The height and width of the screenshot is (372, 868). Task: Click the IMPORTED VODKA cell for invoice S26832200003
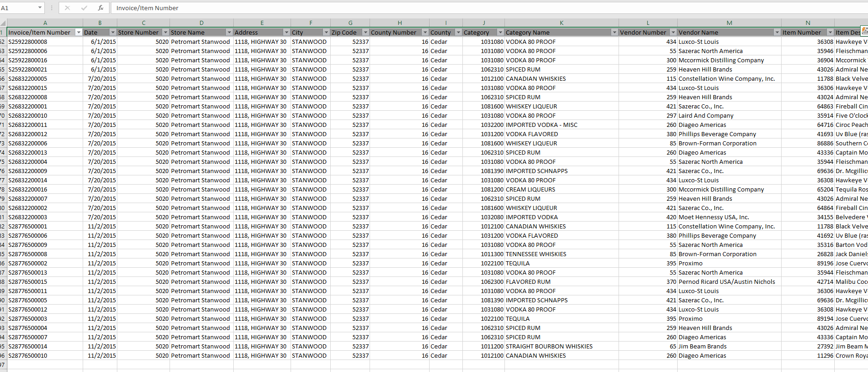tap(562, 217)
